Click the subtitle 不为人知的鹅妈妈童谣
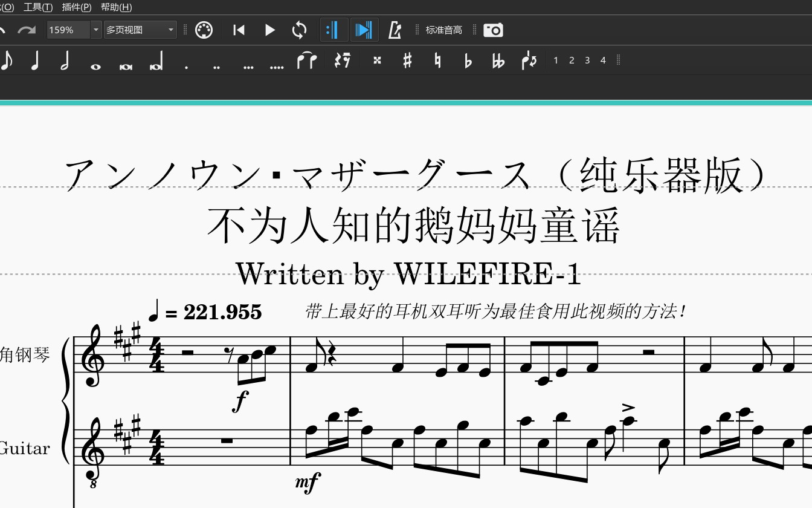The width and height of the screenshot is (812, 508). [414, 226]
